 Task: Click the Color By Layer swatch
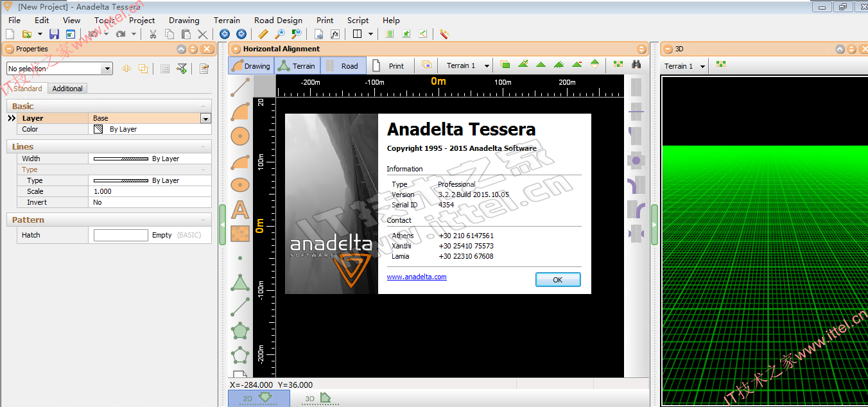coord(98,129)
